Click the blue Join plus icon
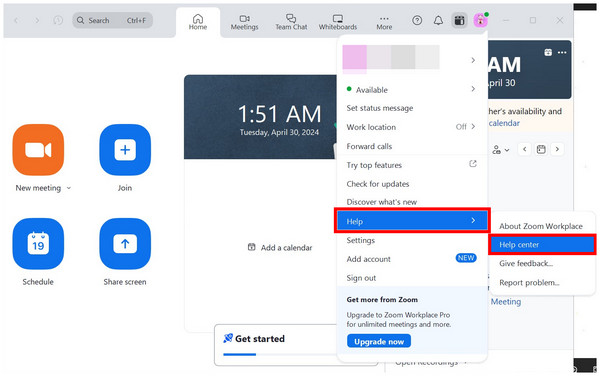The width and height of the screenshot is (600, 376). (125, 150)
